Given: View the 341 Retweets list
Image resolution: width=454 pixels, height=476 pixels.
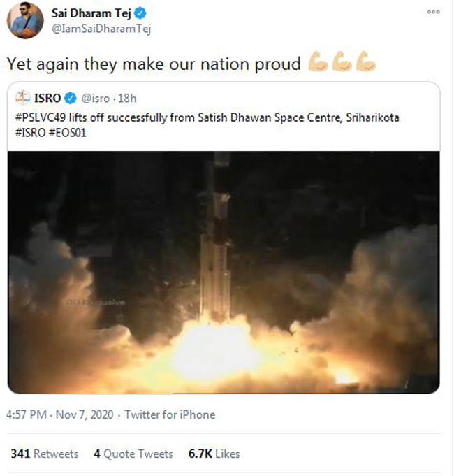Looking at the screenshot, I should pos(44,454).
